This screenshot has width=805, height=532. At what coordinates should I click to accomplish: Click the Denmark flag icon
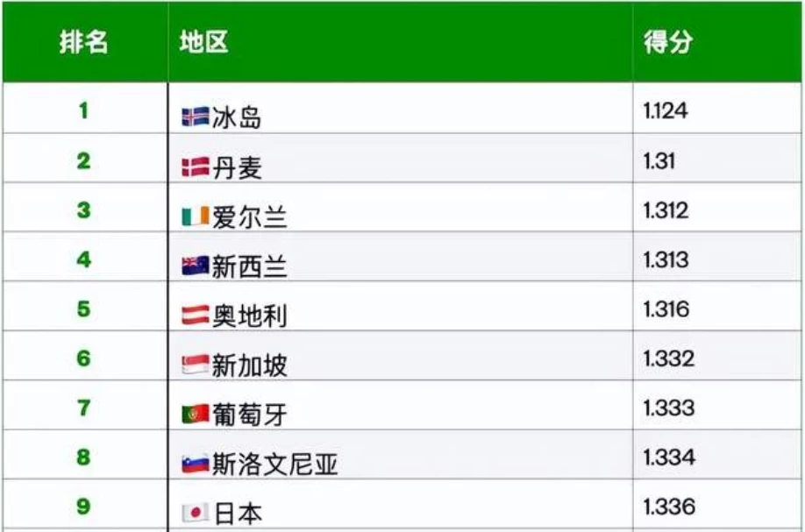[196, 167]
